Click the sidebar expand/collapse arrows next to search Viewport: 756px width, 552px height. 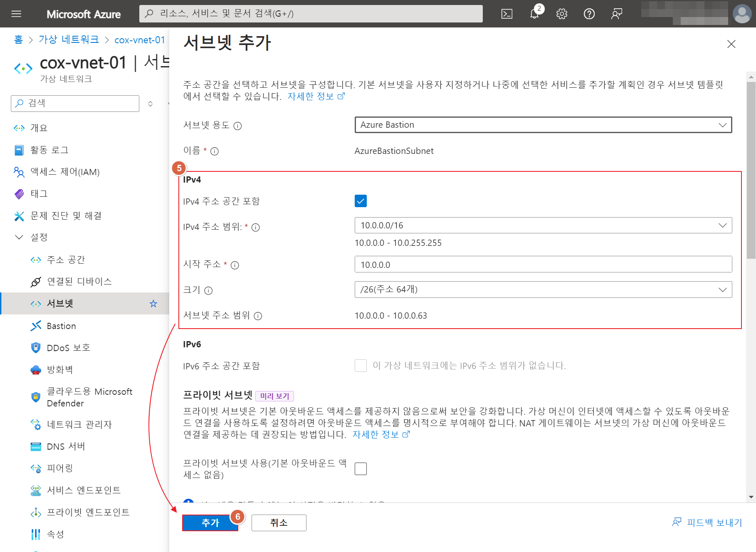[151, 104]
